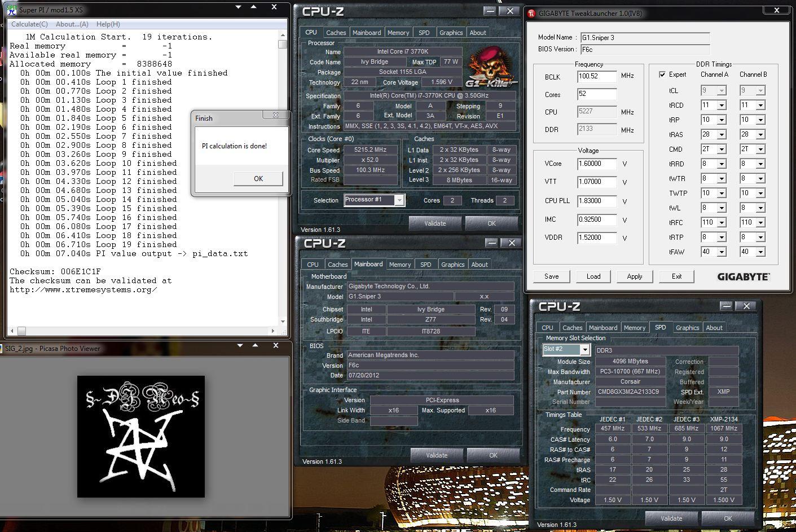The width and height of the screenshot is (796, 532).
Task: Open the Channel A CMD dropdown
Action: click(721, 150)
